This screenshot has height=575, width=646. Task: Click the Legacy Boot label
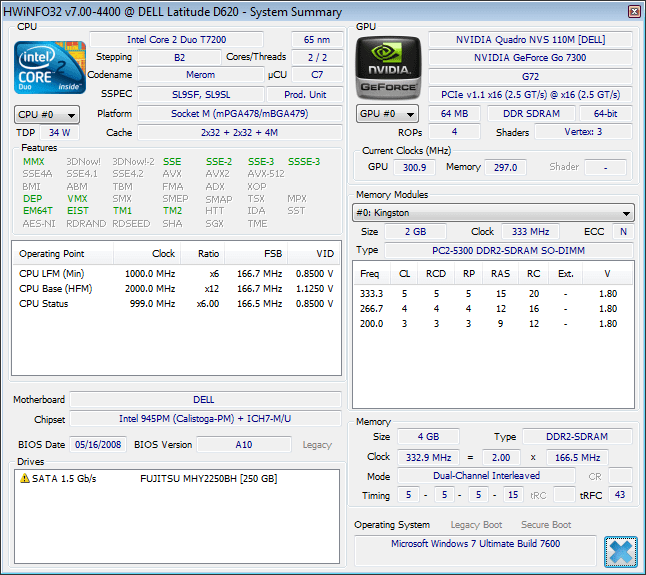click(x=476, y=525)
